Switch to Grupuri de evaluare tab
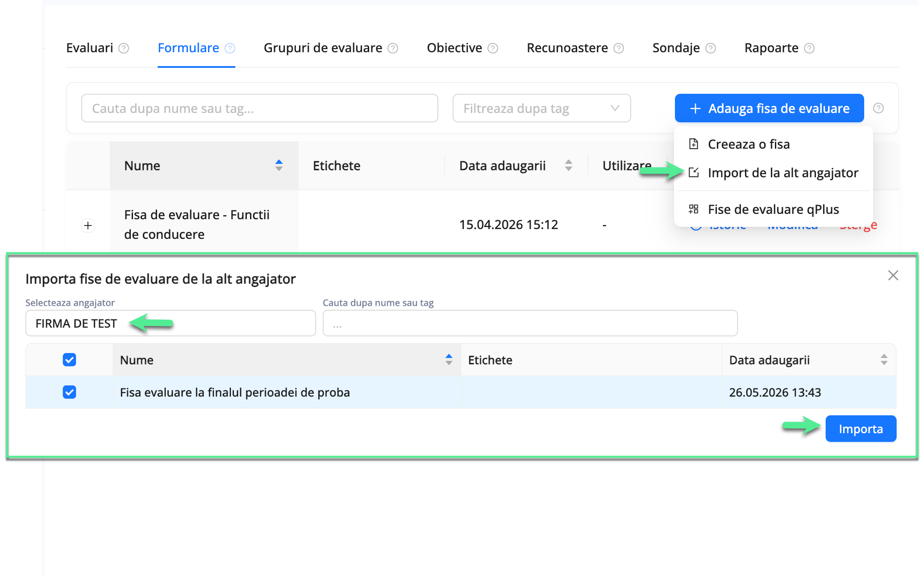 point(323,48)
